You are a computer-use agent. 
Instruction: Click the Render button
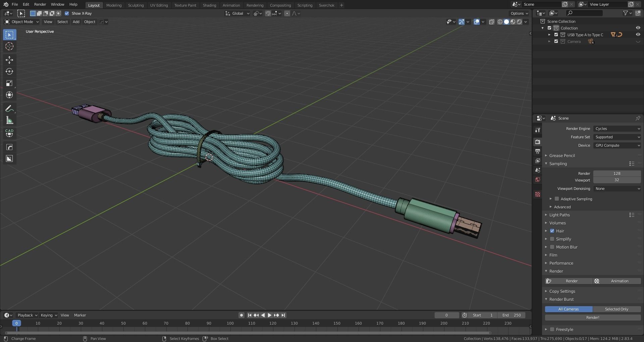(x=569, y=281)
